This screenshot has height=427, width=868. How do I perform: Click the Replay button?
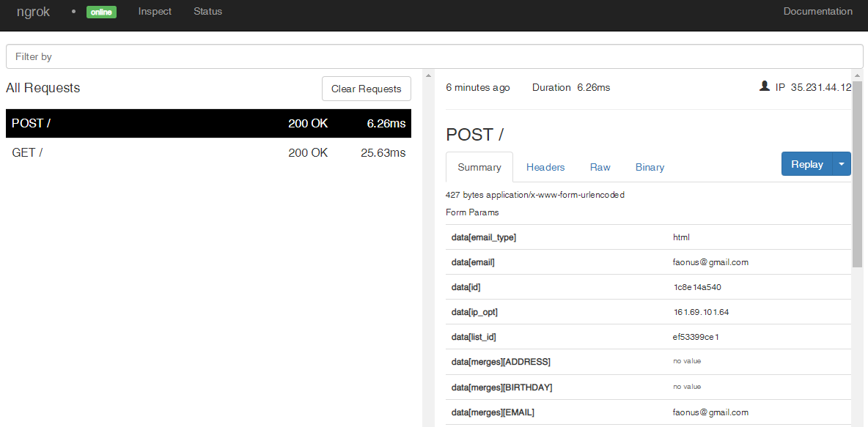(x=806, y=164)
